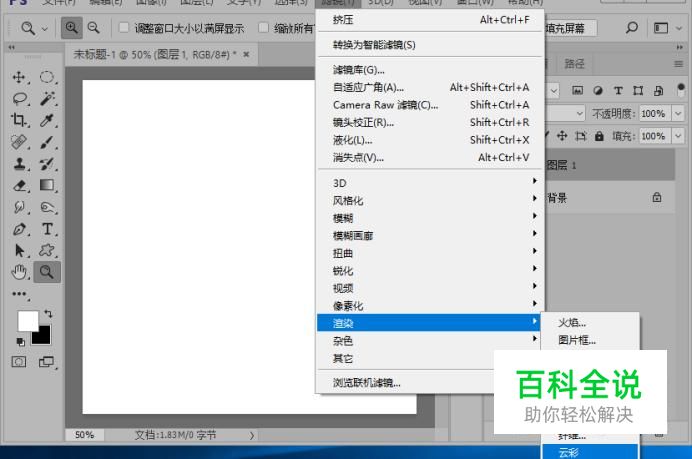Image resolution: width=692 pixels, height=459 pixels.
Task: Click the lock position icon
Action: coord(561,136)
